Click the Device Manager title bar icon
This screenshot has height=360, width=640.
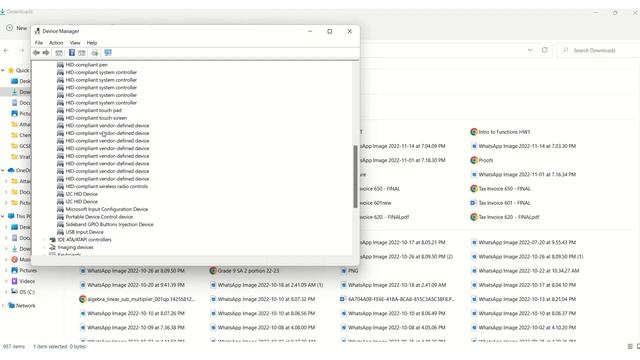(37, 31)
